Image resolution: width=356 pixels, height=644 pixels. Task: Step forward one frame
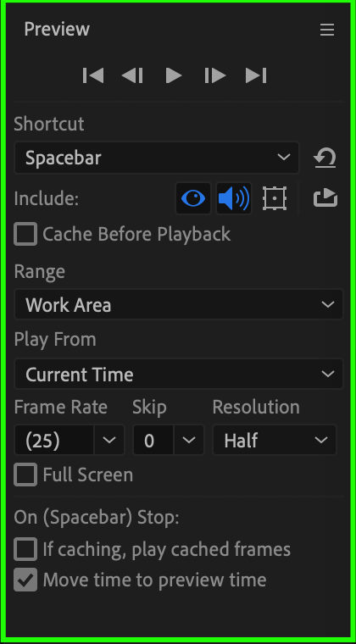pos(215,75)
